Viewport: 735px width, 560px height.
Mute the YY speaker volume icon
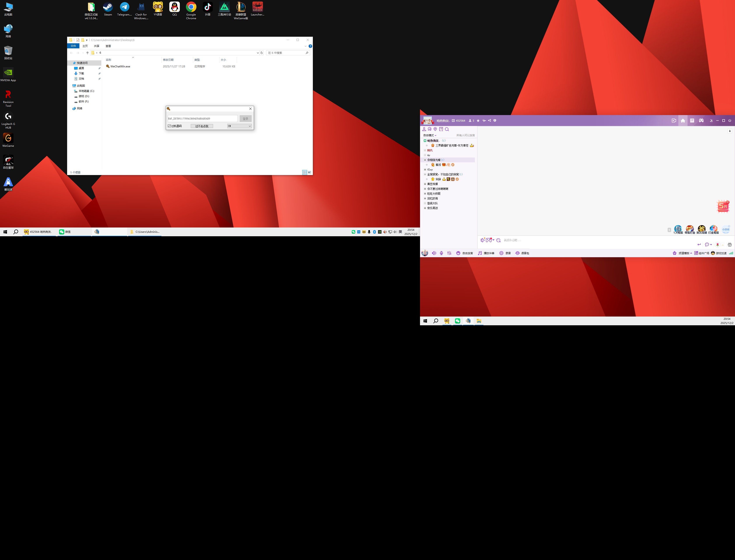(x=434, y=253)
